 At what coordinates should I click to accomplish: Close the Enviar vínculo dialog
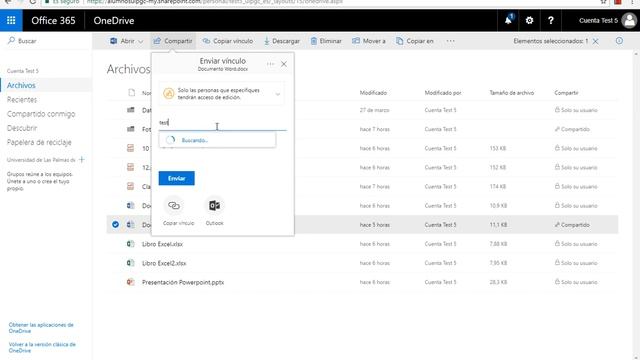pyautogui.click(x=284, y=64)
